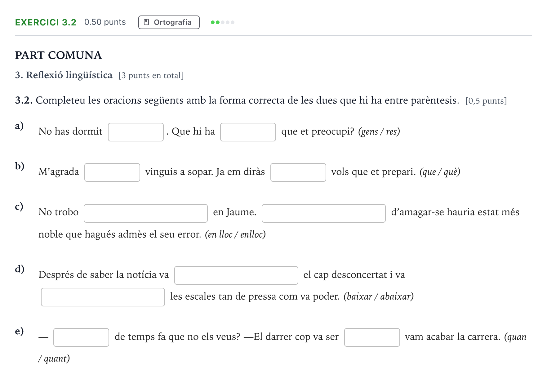547x392 pixels.
Task: Focus first blank after 'No has dormit'
Action: (136, 132)
